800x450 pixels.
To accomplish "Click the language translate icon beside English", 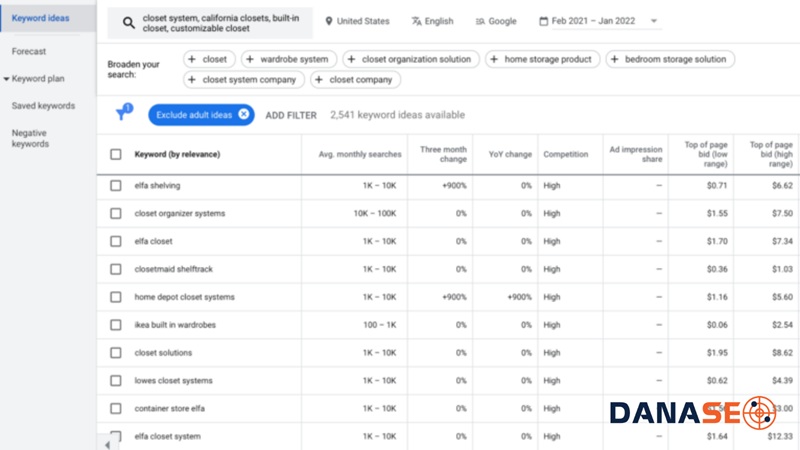I will point(416,21).
